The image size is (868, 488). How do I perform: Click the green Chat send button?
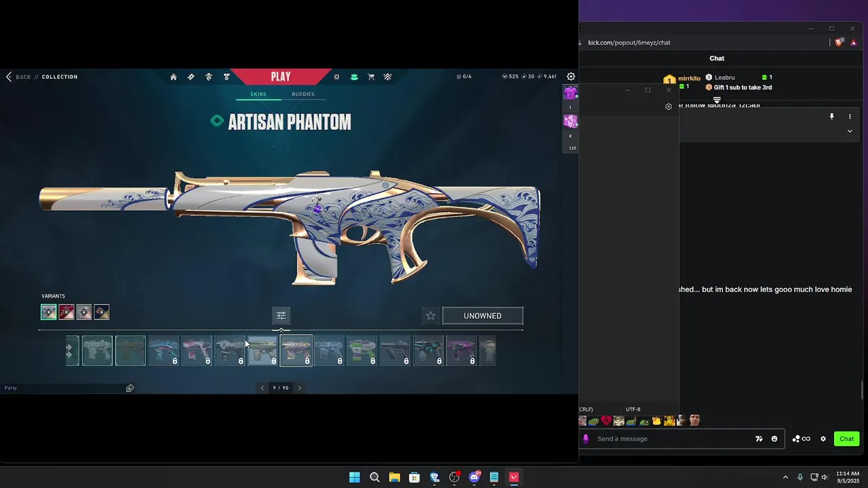(847, 439)
